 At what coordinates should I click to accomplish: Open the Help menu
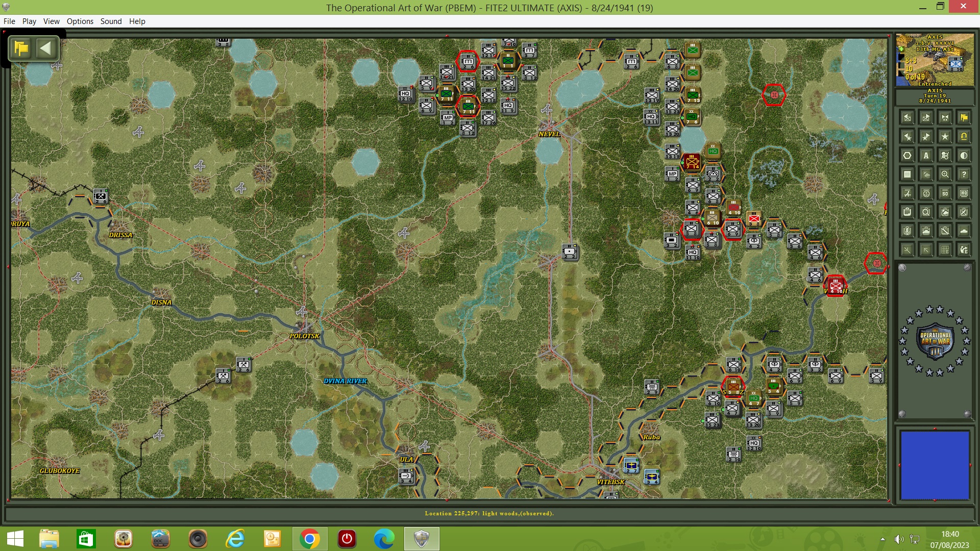[137, 21]
